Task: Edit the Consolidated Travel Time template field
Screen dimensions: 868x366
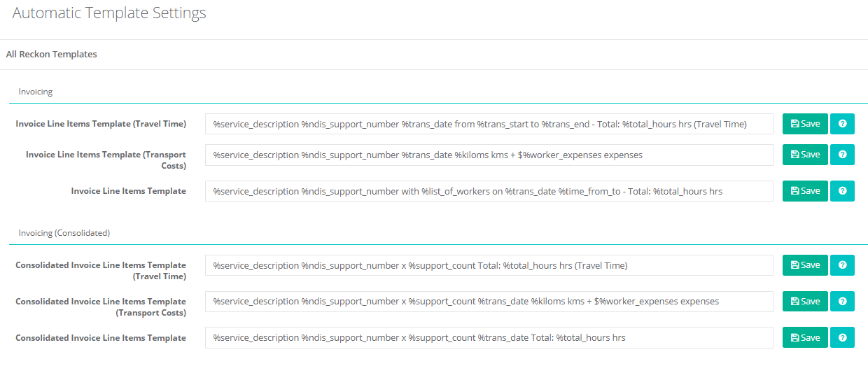Action: 489,265
